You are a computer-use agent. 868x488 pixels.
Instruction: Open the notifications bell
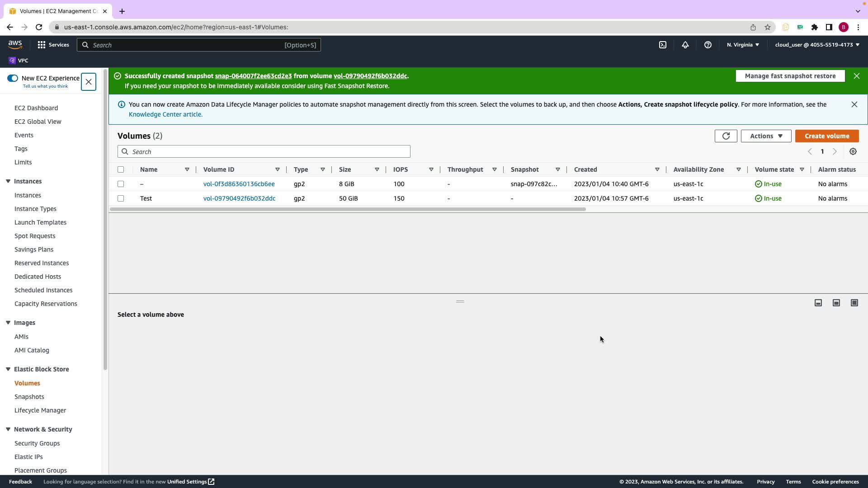point(685,45)
